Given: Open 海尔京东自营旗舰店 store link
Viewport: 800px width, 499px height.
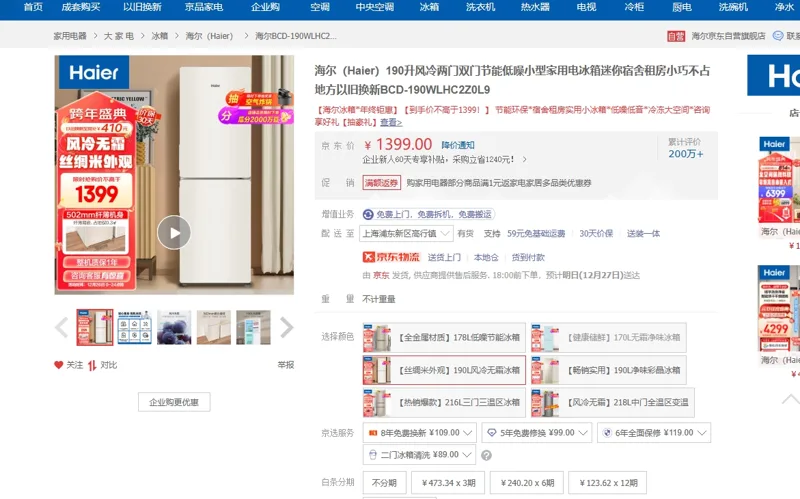Looking at the screenshot, I should [728, 36].
